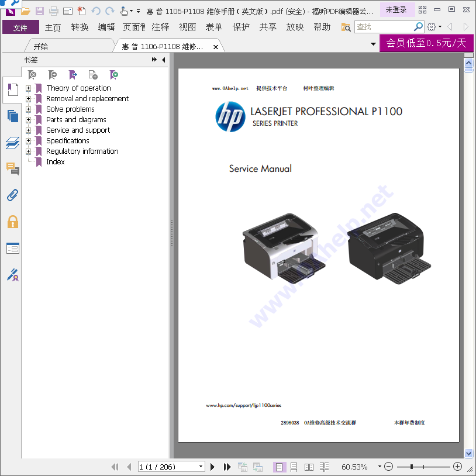Viewport: 476px width, 476px height.
Task: Click the 未登录 login button
Action: 396,10
